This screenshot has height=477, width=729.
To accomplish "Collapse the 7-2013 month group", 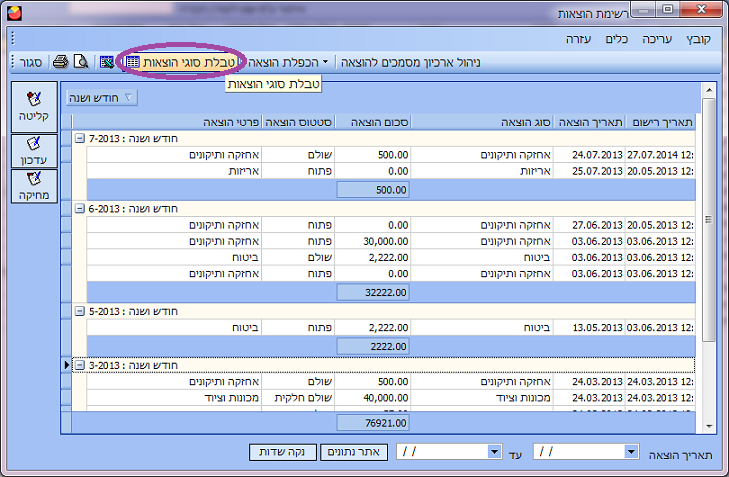I will (x=80, y=137).
